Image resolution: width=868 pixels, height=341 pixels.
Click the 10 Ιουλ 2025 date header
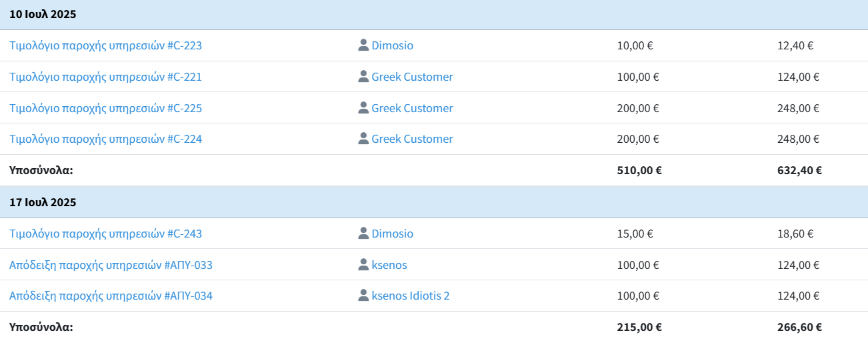43,14
